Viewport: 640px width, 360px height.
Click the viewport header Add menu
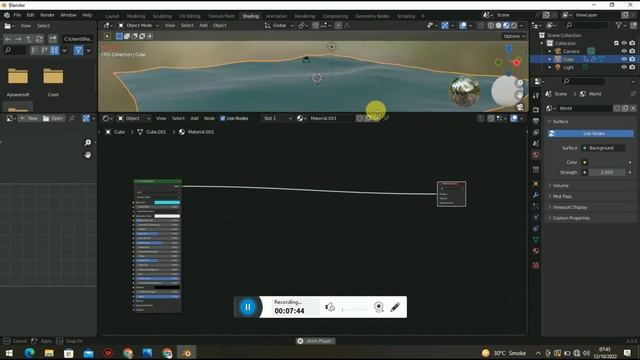(x=203, y=25)
